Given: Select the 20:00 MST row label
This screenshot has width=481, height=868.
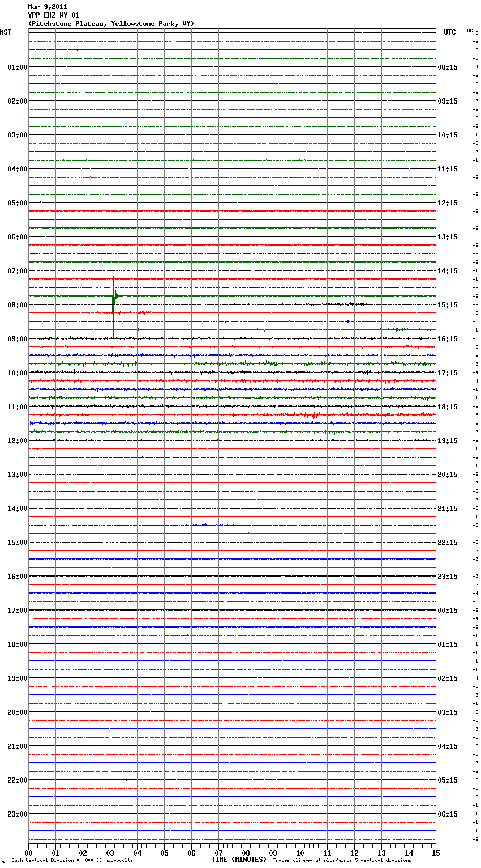Looking at the screenshot, I should pos(18,712).
